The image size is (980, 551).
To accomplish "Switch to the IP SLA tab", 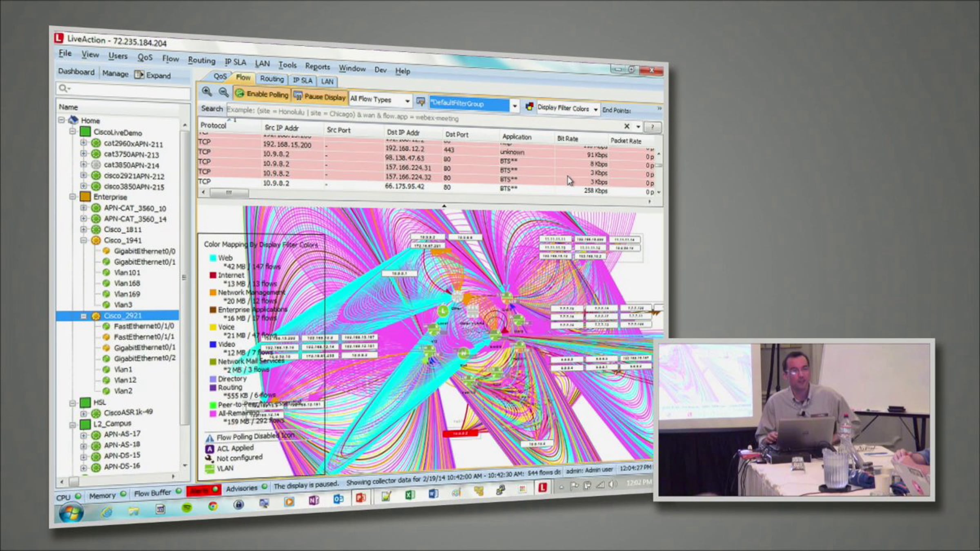I will tap(303, 80).
